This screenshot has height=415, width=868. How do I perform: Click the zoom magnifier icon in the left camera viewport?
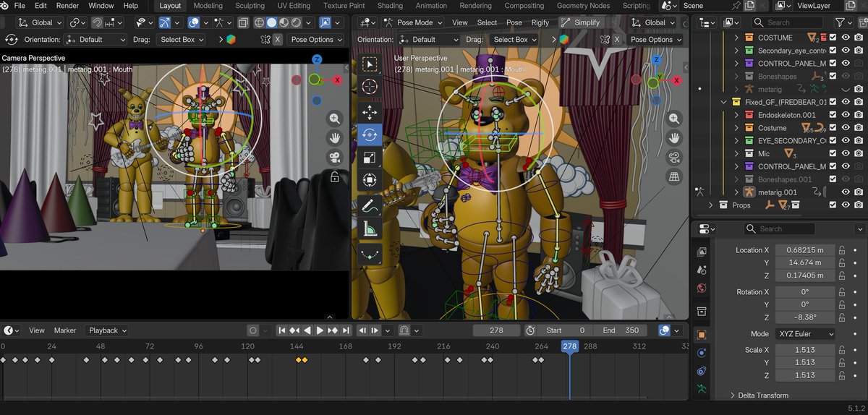click(334, 119)
